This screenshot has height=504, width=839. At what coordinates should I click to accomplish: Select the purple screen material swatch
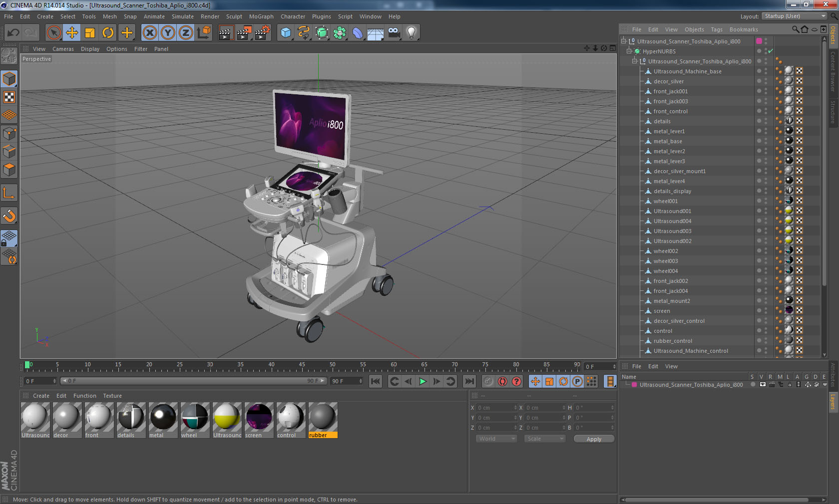[x=259, y=420]
